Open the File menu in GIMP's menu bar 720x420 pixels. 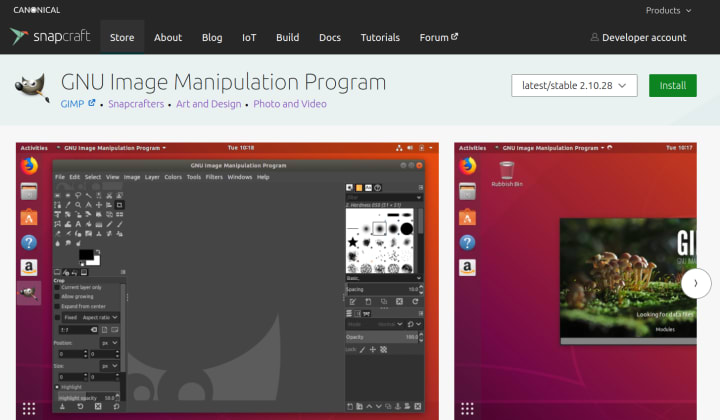coord(60,177)
